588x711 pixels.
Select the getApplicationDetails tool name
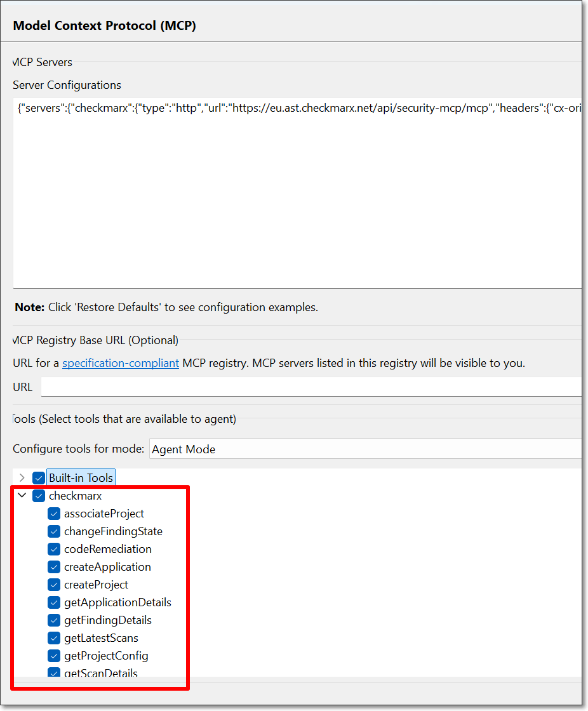coord(117,602)
